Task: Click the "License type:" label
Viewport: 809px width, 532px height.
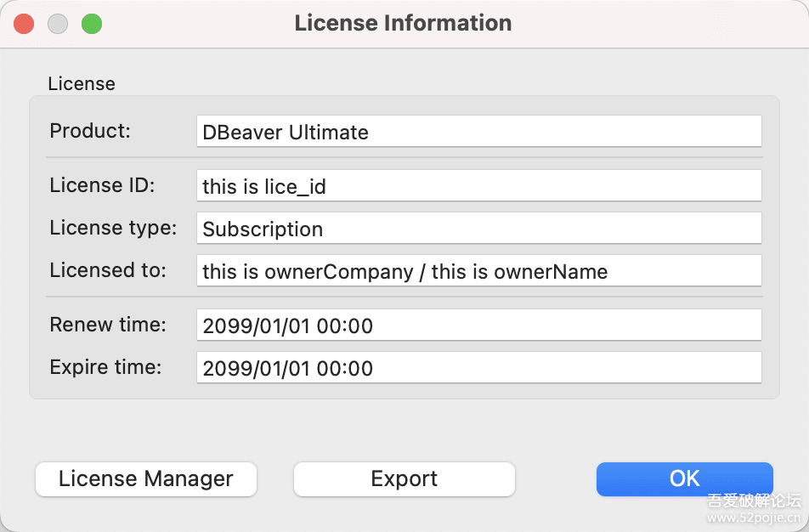Action: [x=113, y=228]
